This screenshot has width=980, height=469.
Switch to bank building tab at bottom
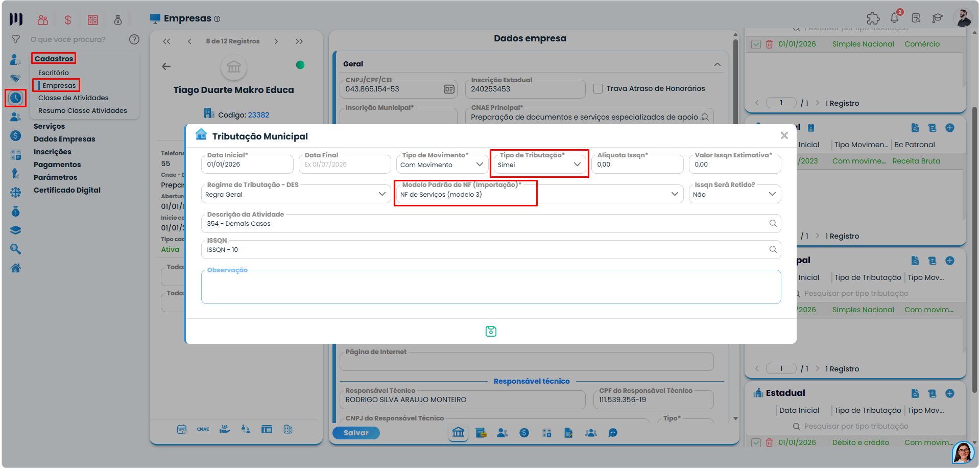coord(459,432)
